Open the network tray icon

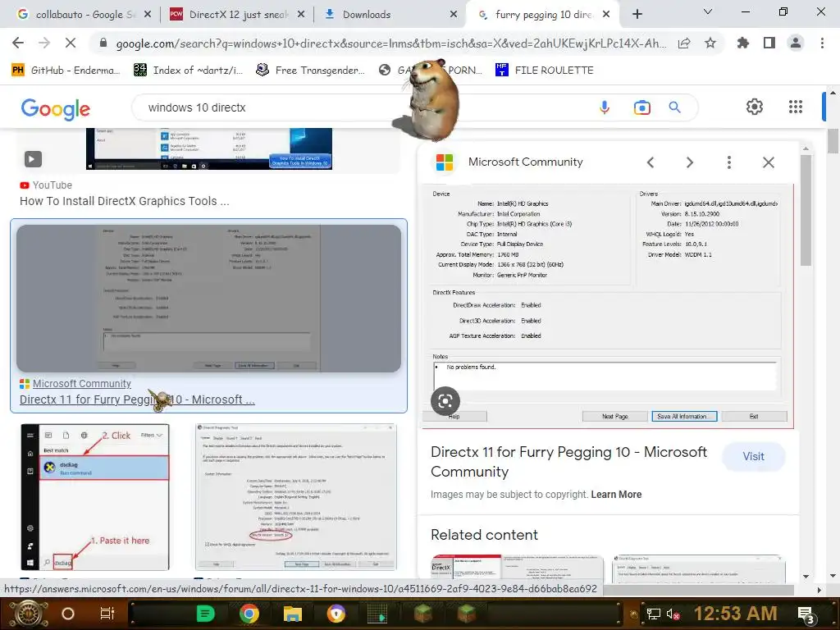653,614
